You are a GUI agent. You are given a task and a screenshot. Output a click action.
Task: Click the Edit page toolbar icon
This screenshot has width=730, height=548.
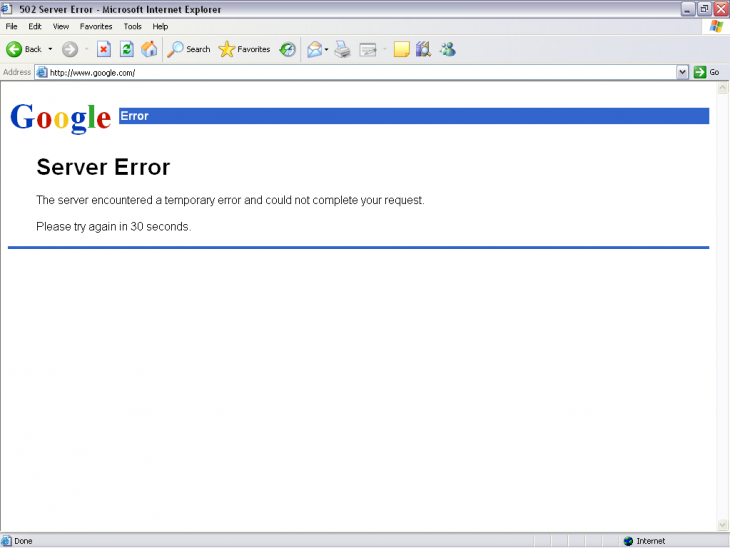tap(368, 49)
